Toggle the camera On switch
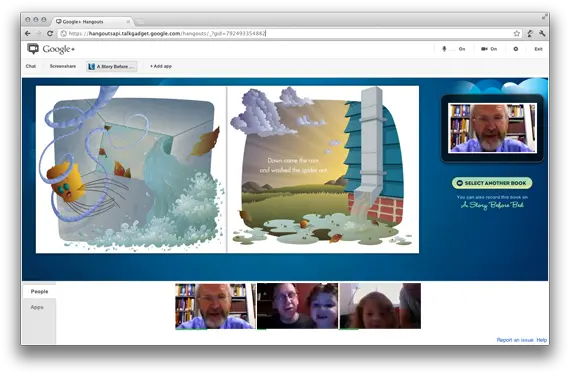Viewport: 569px width, 374px height. pyautogui.click(x=489, y=49)
